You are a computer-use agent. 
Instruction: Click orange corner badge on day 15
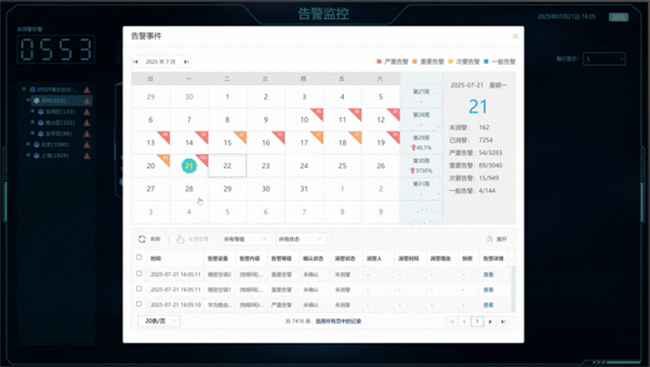[x=242, y=136]
